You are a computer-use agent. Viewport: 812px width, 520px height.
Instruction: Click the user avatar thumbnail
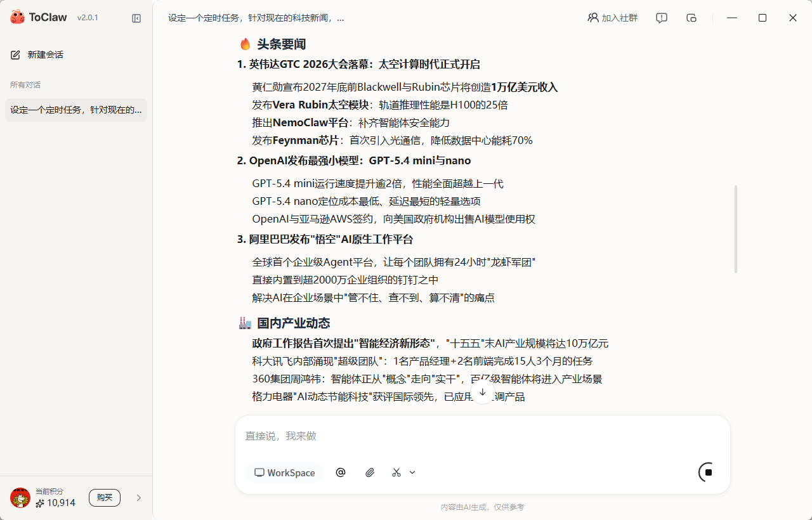point(20,498)
